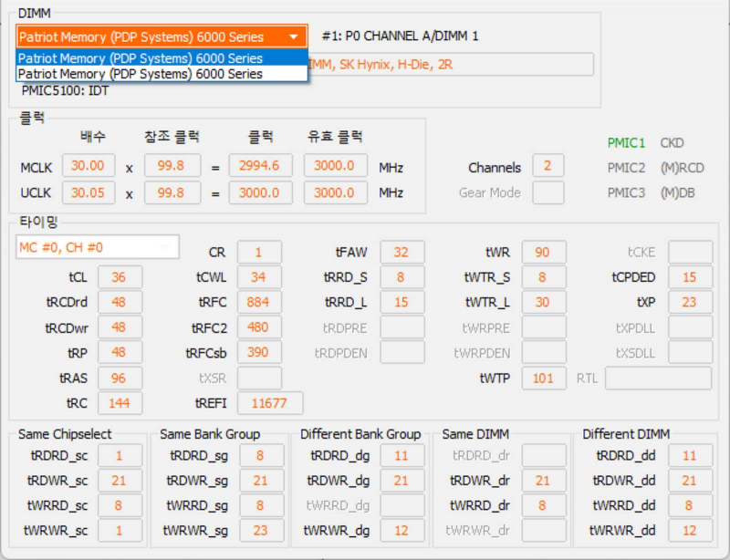Click the tWTP value 101 field
Viewport: 730px width, 560px height.
pos(544,378)
